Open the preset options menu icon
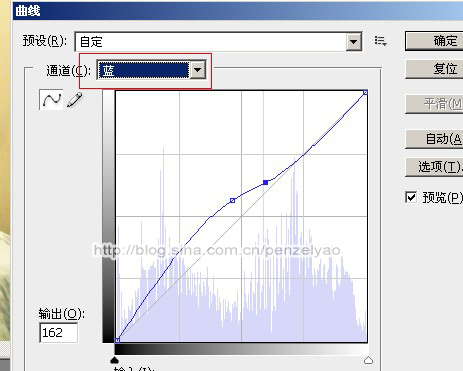 pyautogui.click(x=380, y=41)
